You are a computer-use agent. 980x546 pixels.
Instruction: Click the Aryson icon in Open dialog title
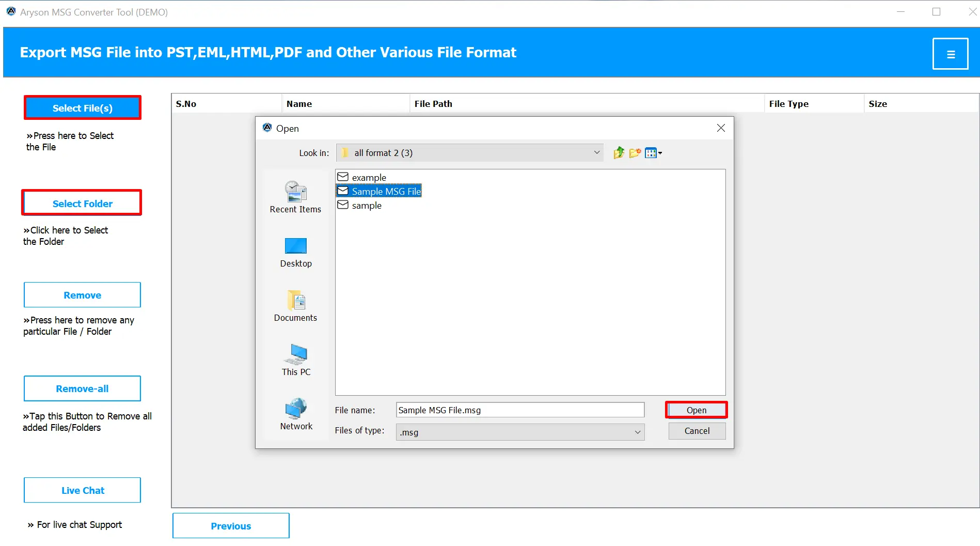point(267,128)
